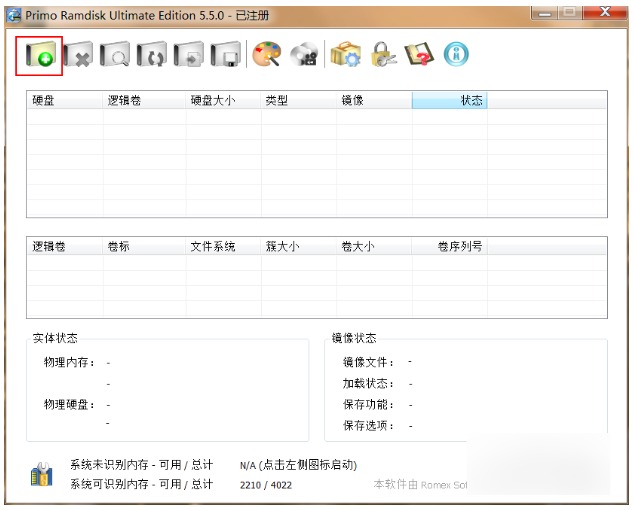The width and height of the screenshot is (634, 510).
Task: Sort by 卷序列号 column header
Action: pos(450,246)
